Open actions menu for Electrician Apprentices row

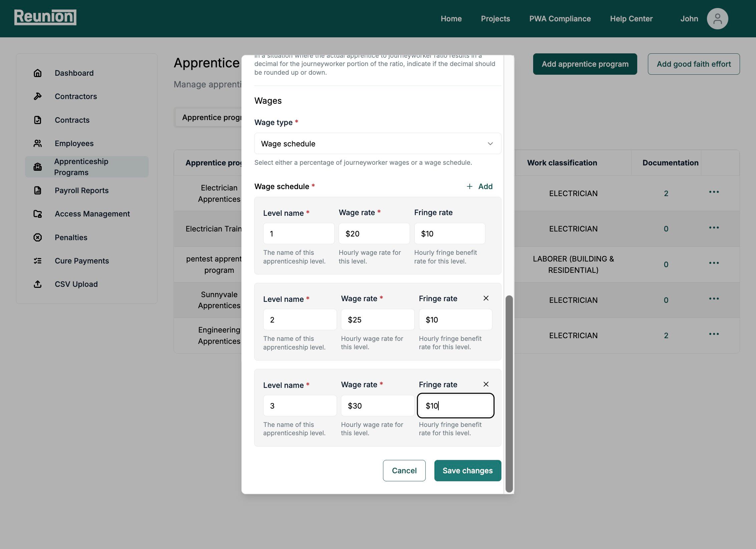pos(714,192)
